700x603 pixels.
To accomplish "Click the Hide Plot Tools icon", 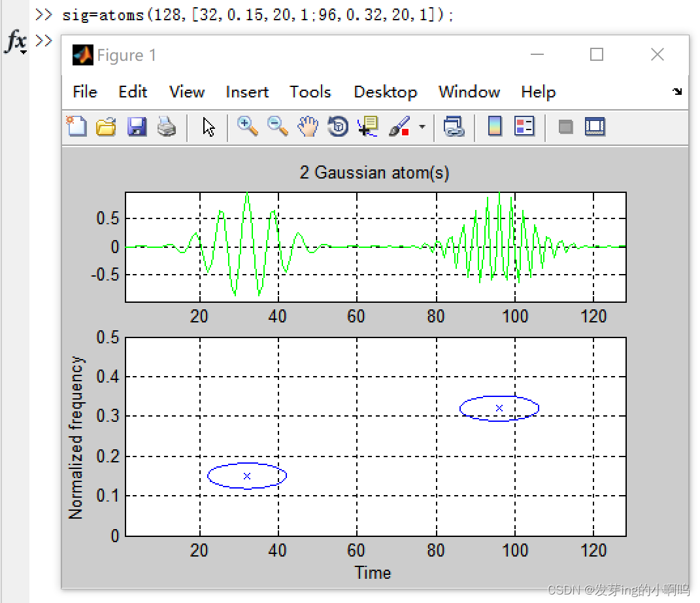I will coord(565,128).
